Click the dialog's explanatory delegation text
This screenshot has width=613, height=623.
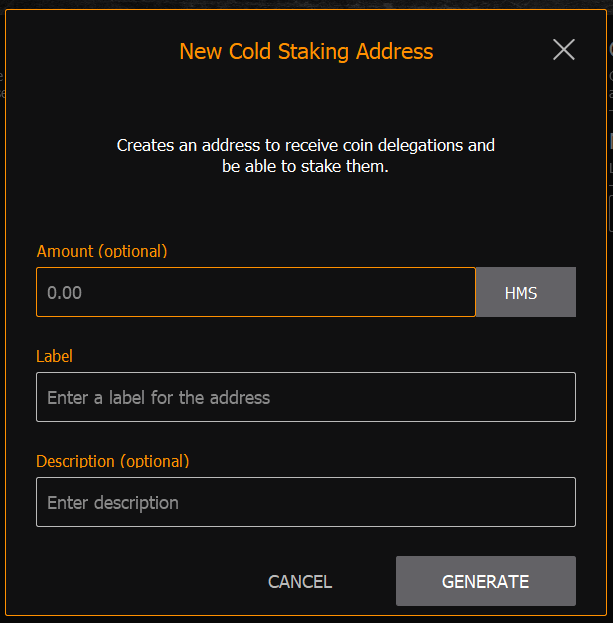tap(305, 145)
